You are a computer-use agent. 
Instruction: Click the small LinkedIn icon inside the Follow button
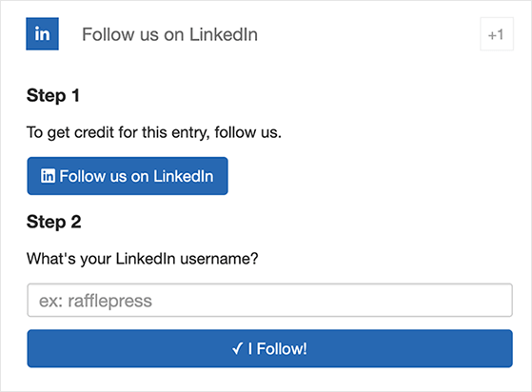pyautogui.click(x=48, y=176)
